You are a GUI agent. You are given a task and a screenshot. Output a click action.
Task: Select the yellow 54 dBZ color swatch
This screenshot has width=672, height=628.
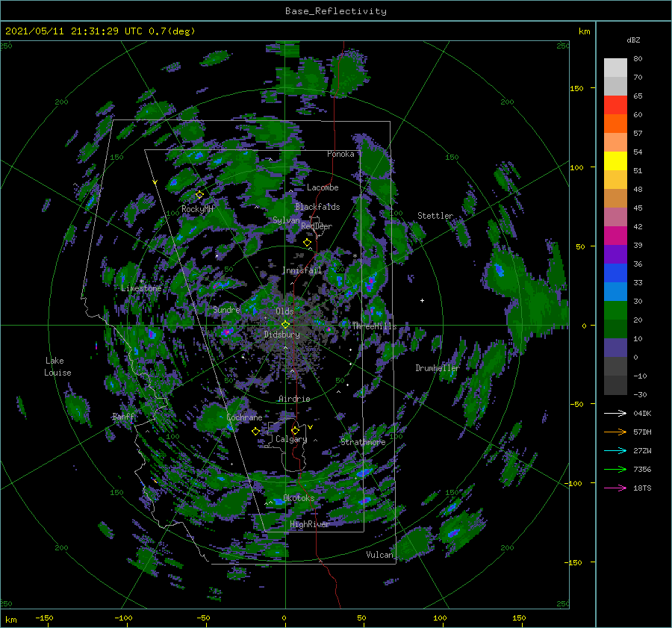615,161
